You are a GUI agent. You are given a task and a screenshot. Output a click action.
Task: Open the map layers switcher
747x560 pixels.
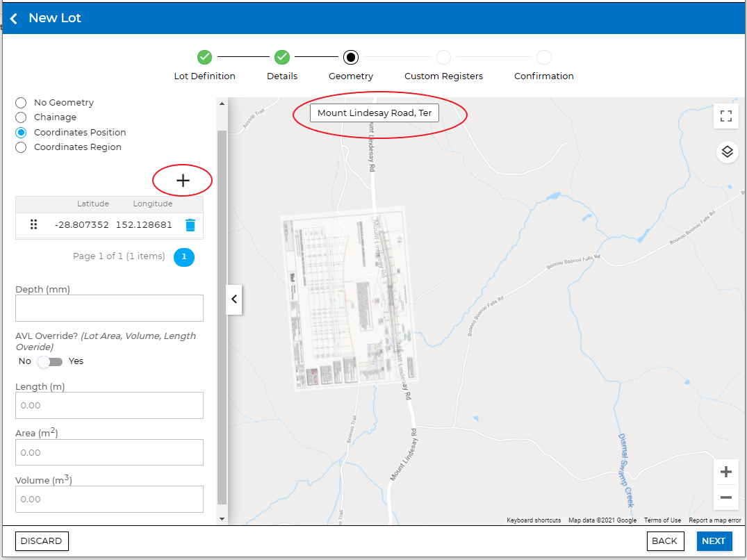click(x=726, y=151)
